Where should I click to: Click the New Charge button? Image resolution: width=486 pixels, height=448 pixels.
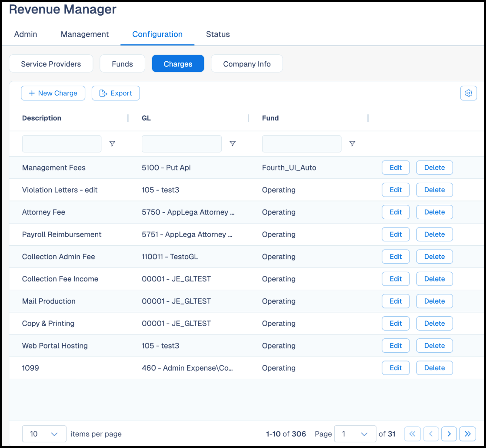coord(53,93)
